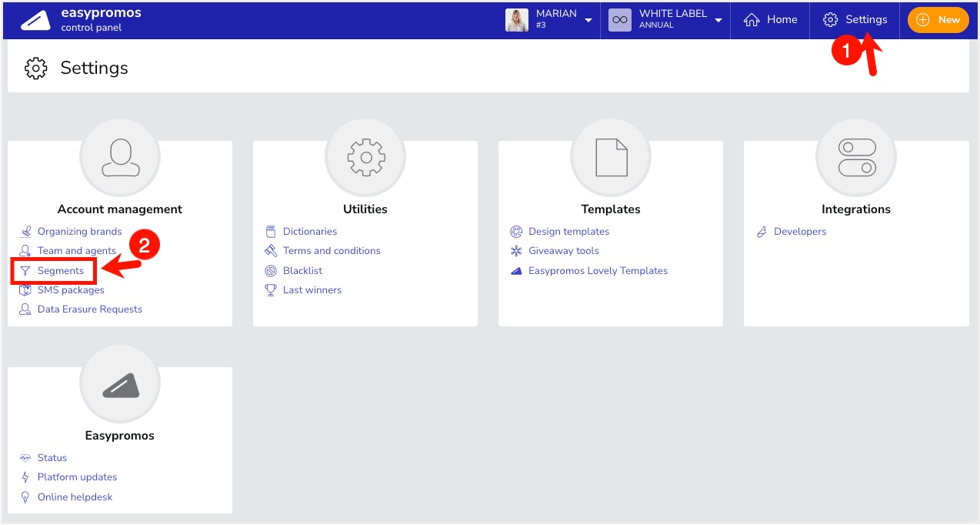
Task: Open Settings in the top navigation
Action: point(855,20)
